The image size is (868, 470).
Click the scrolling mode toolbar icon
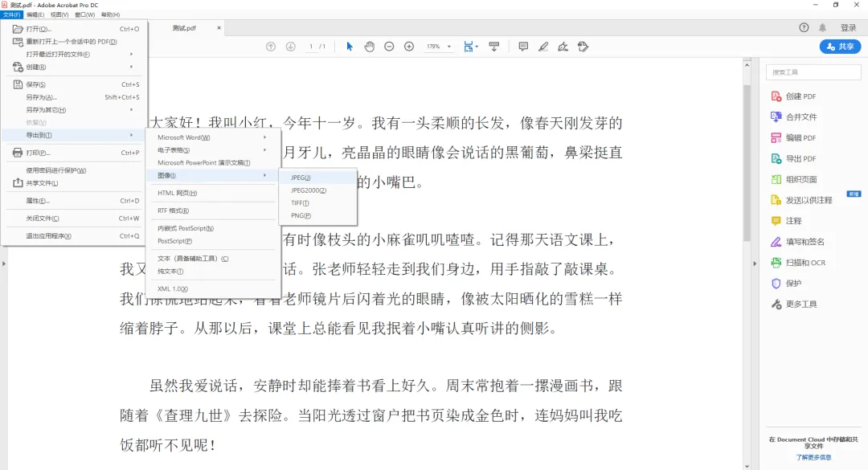pos(493,47)
